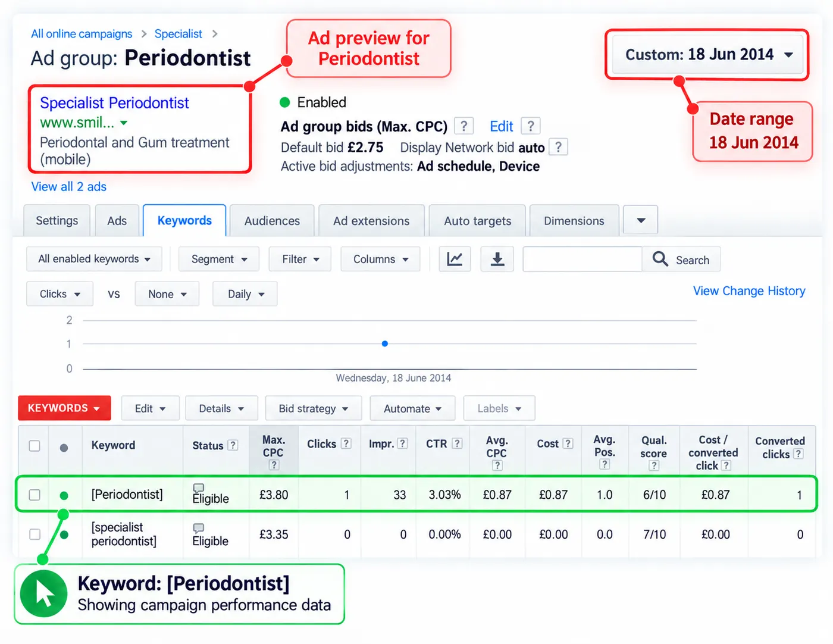Open the Clicks metric dropdown
The width and height of the screenshot is (833, 644).
[x=59, y=294]
